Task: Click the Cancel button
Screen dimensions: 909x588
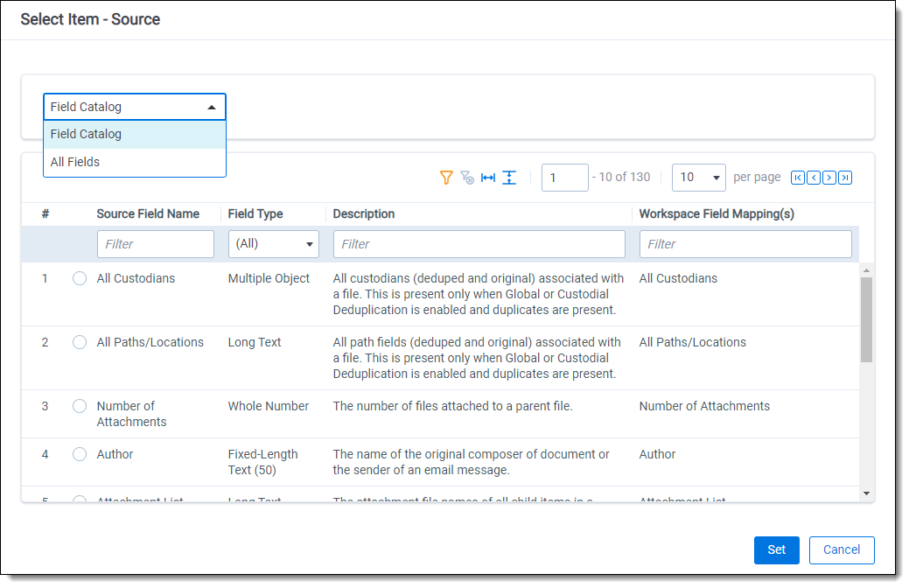Action: tap(841, 549)
